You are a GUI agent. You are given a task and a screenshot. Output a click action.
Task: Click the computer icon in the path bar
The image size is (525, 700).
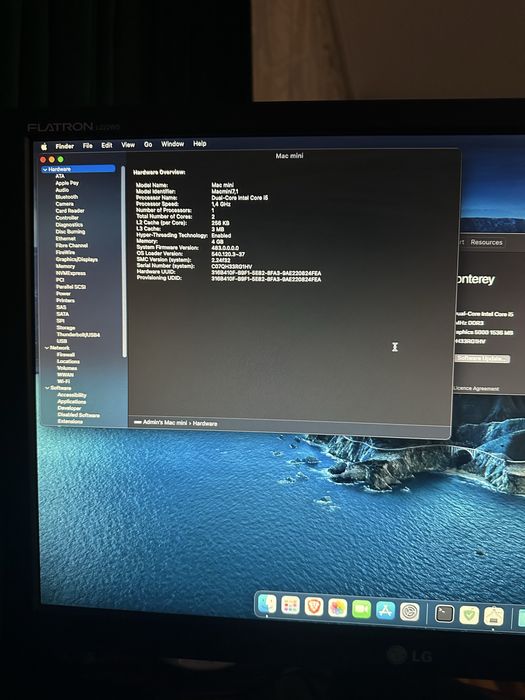point(138,422)
